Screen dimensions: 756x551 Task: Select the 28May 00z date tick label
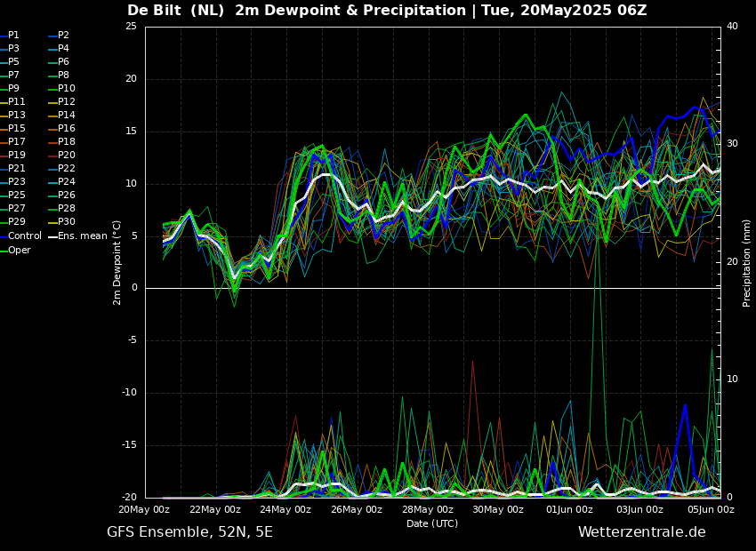428,509
